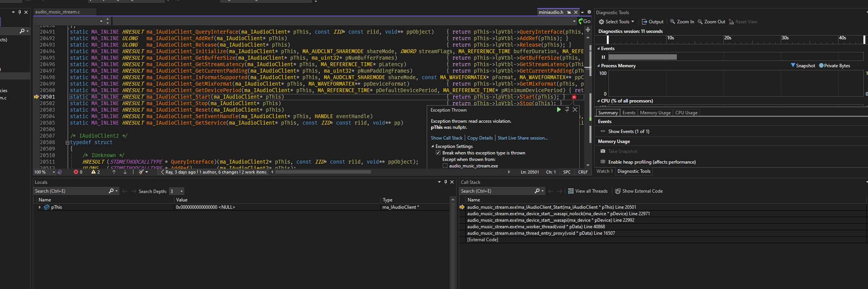The height and width of the screenshot is (289, 868).
Task: Click the Copy Details link
Action: coord(480,138)
